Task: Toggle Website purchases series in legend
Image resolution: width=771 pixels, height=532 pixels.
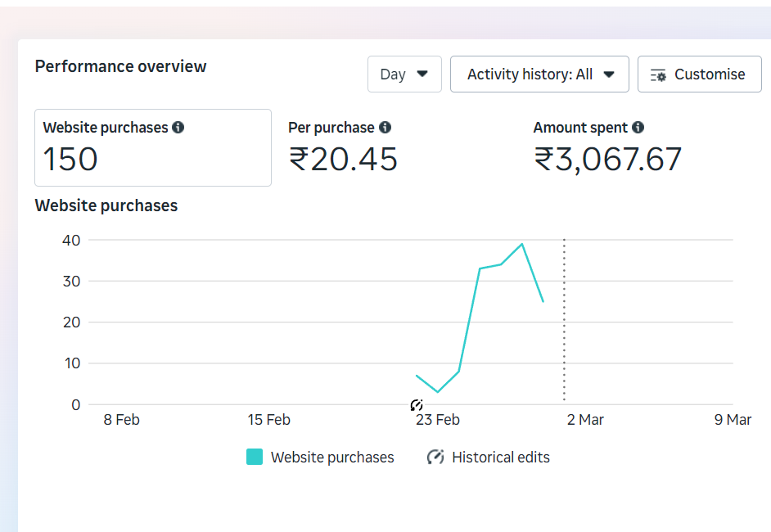Action: click(x=332, y=458)
